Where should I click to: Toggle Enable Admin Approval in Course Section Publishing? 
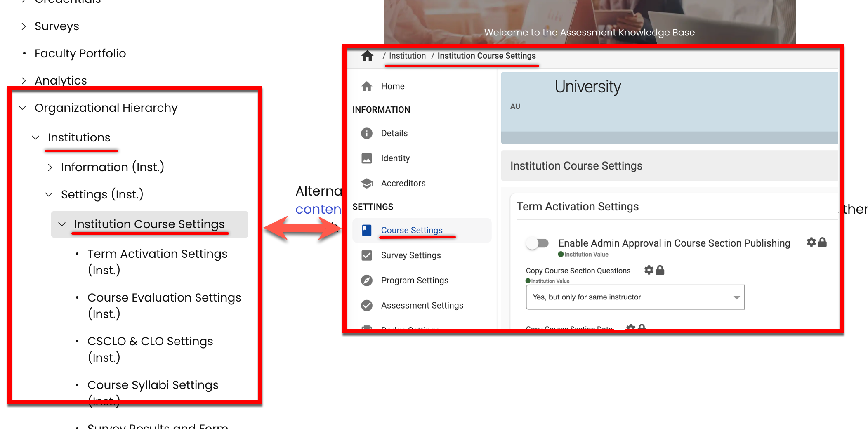537,243
